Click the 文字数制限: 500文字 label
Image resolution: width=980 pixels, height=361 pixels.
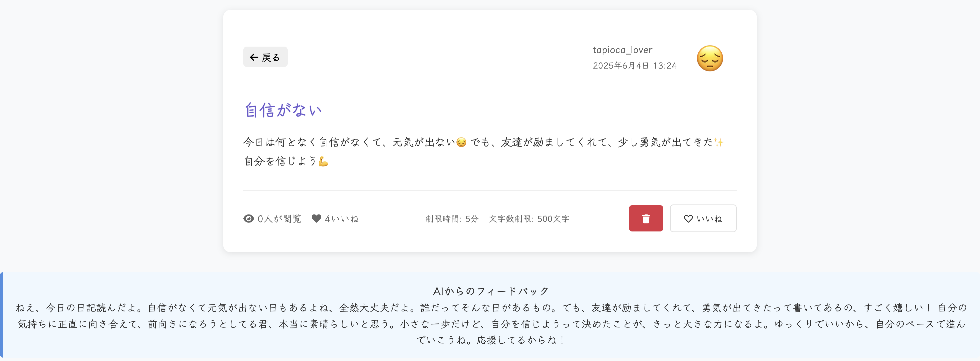click(x=529, y=219)
